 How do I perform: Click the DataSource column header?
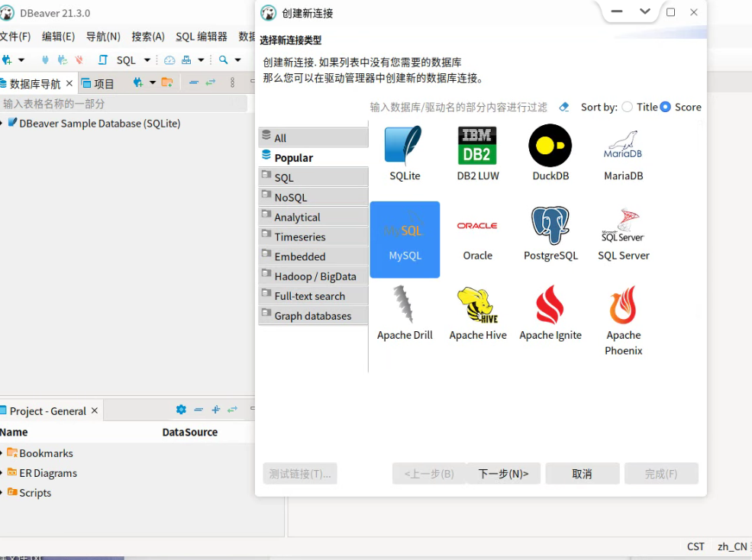pyautogui.click(x=190, y=432)
